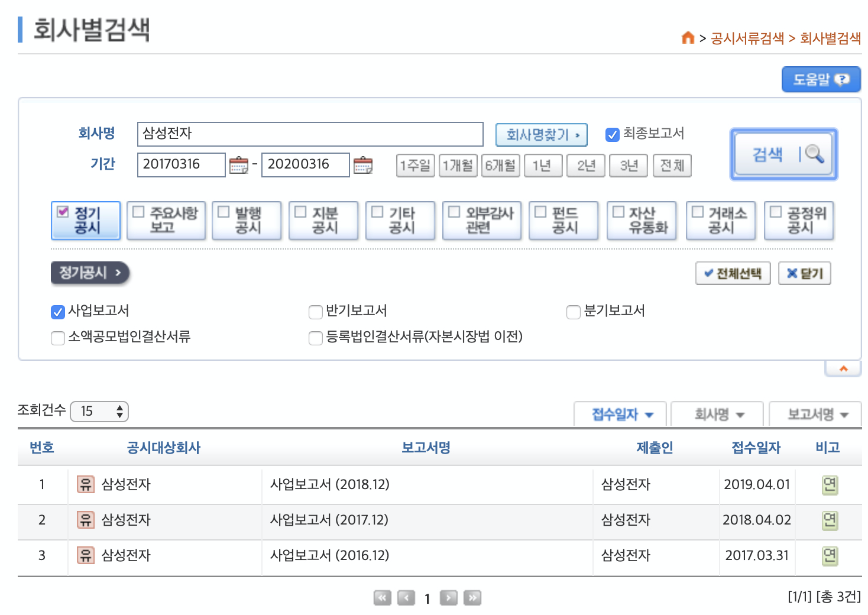
Task: Sort results by 접수일자
Action: tap(621, 414)
